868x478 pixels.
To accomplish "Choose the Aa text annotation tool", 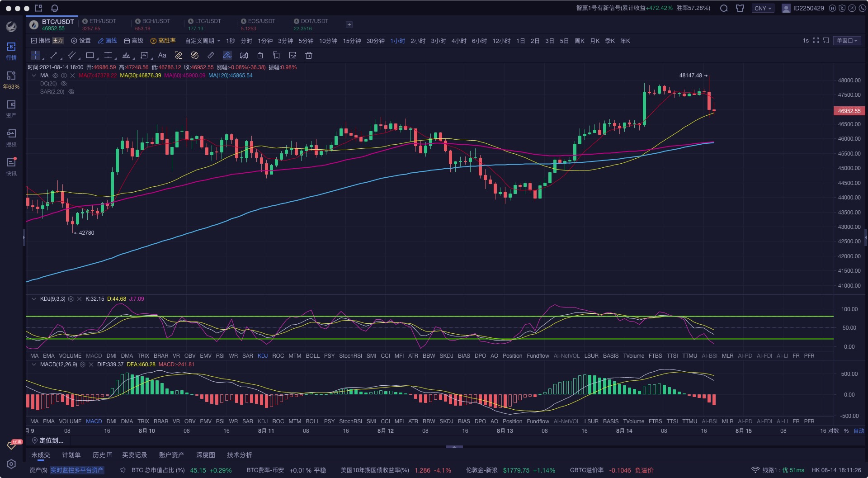I will click(162, 55).
